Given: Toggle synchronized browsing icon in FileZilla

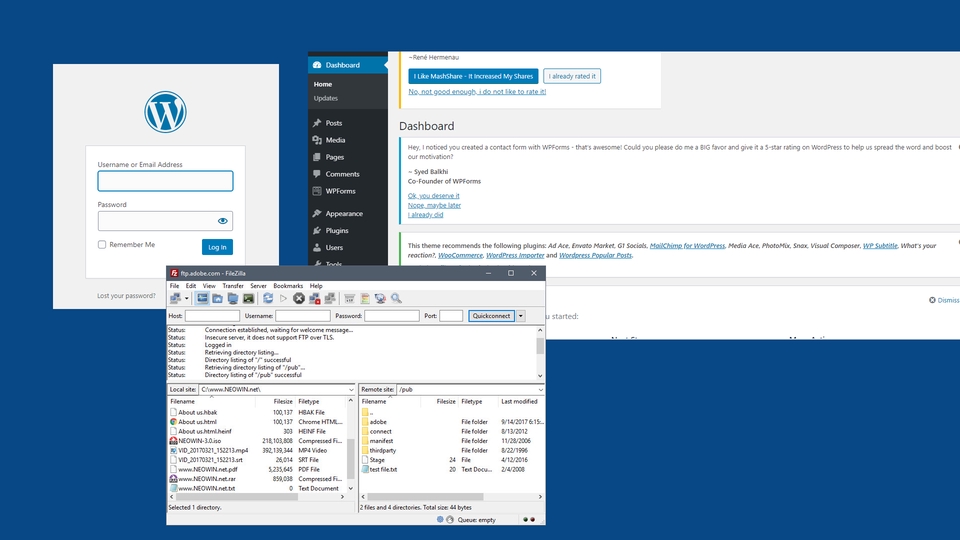Looking at the screenshot, I should click(x=380, y=298).
